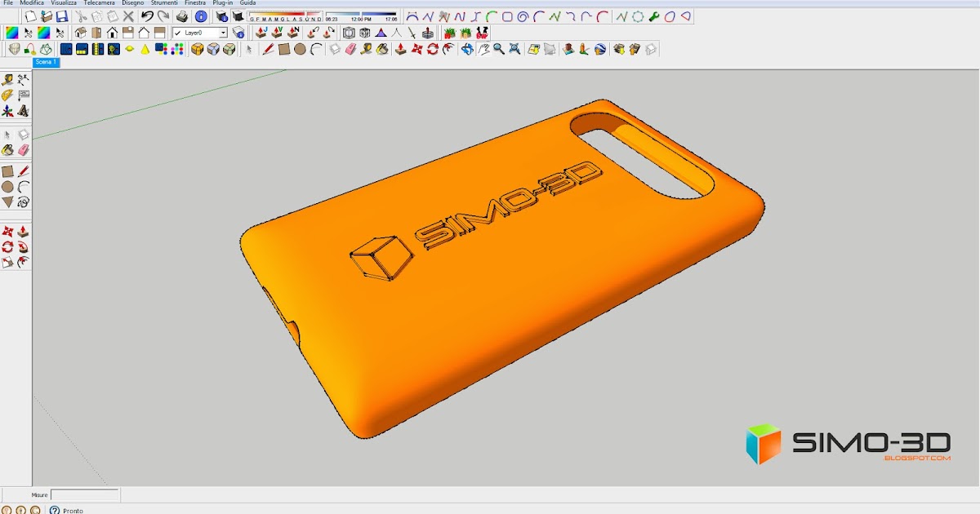Print the model using the printer icon
The image size is (980, 514).
tap(181, 16)
